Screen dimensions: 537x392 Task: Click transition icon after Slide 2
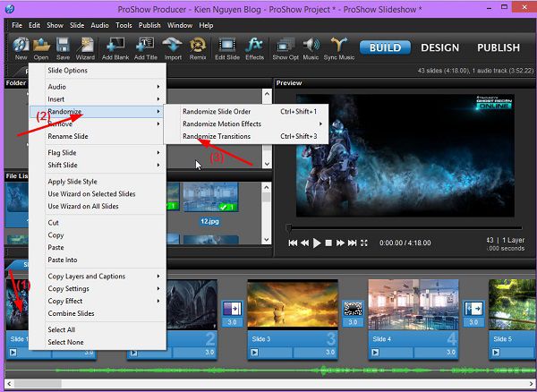(x=232, y=309)
